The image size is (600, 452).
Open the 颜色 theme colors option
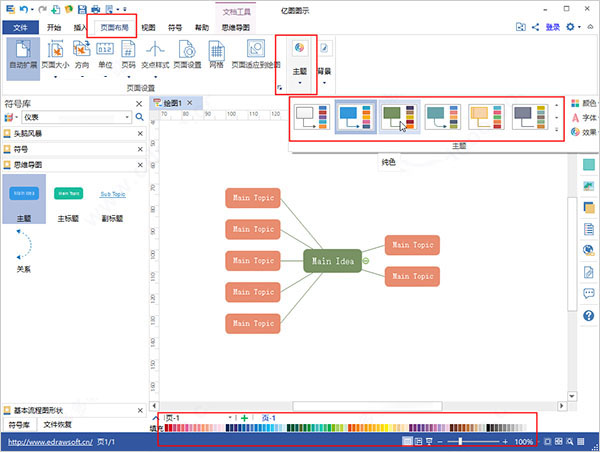[x=584, y=103]
